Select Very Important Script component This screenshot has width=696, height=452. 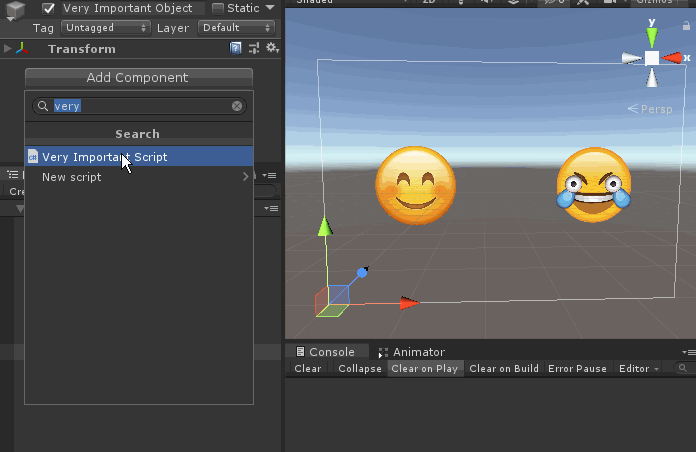click(x=139, y=157)
